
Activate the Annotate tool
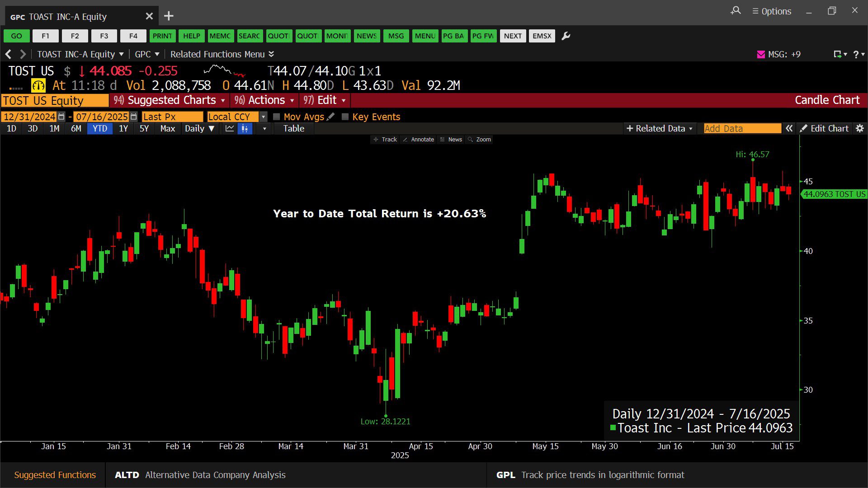(419, 140)
